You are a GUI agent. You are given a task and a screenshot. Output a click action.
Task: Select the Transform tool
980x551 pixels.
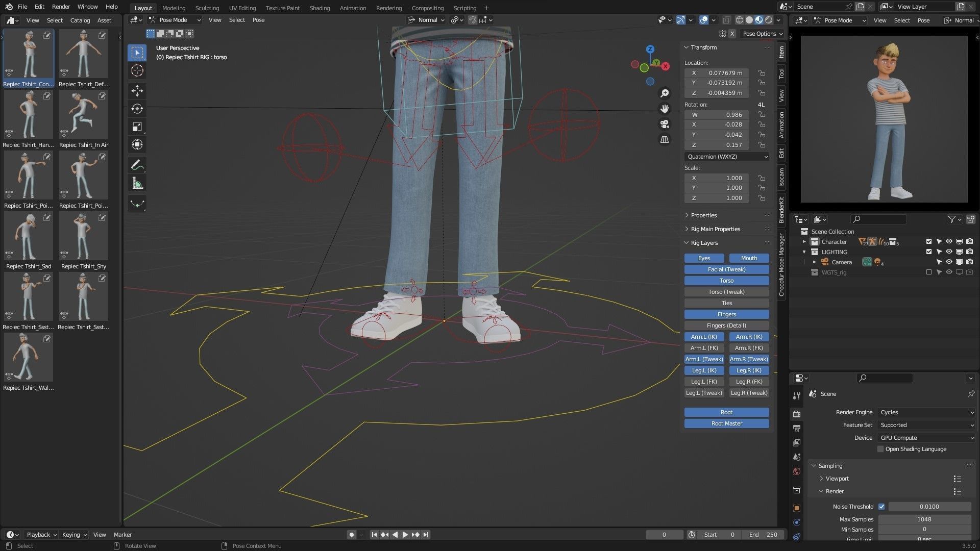pos(137,144)
